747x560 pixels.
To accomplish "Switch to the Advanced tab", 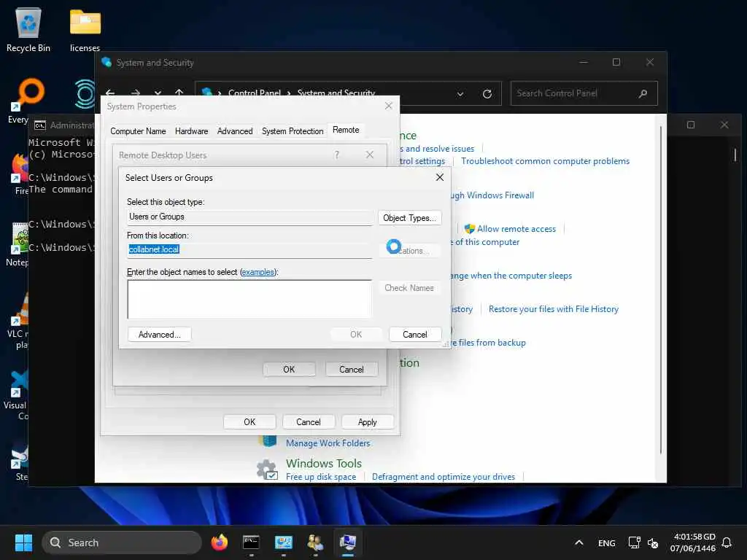I will click(235, 131).
